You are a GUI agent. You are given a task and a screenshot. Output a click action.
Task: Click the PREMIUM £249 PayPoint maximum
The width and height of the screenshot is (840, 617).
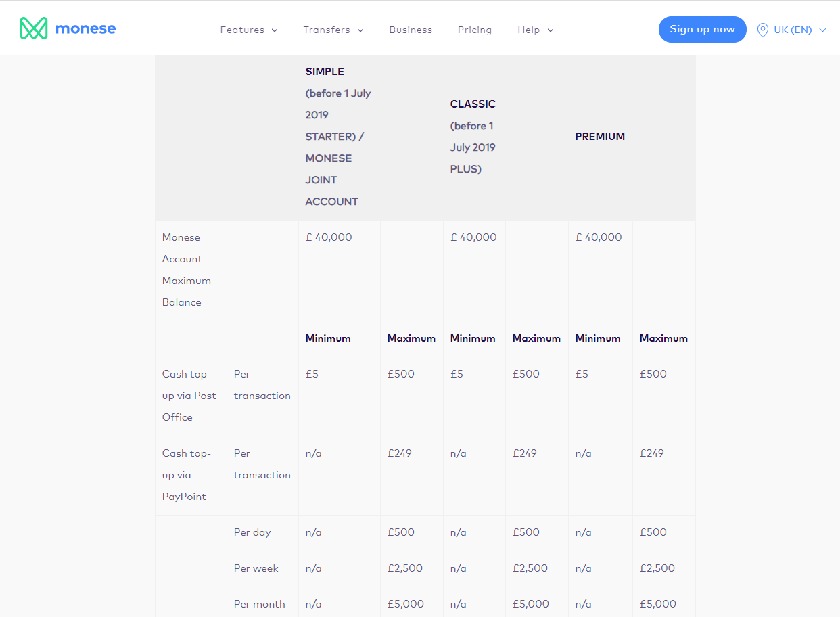click(x=652, y=453)
